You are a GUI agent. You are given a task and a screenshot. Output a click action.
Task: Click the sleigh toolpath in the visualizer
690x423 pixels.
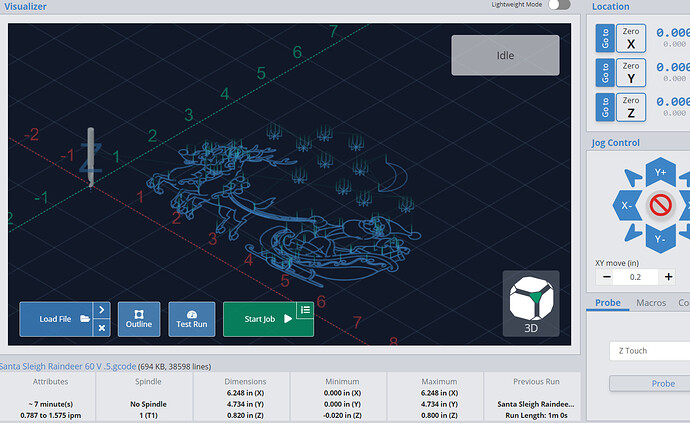tap(334, 251)
